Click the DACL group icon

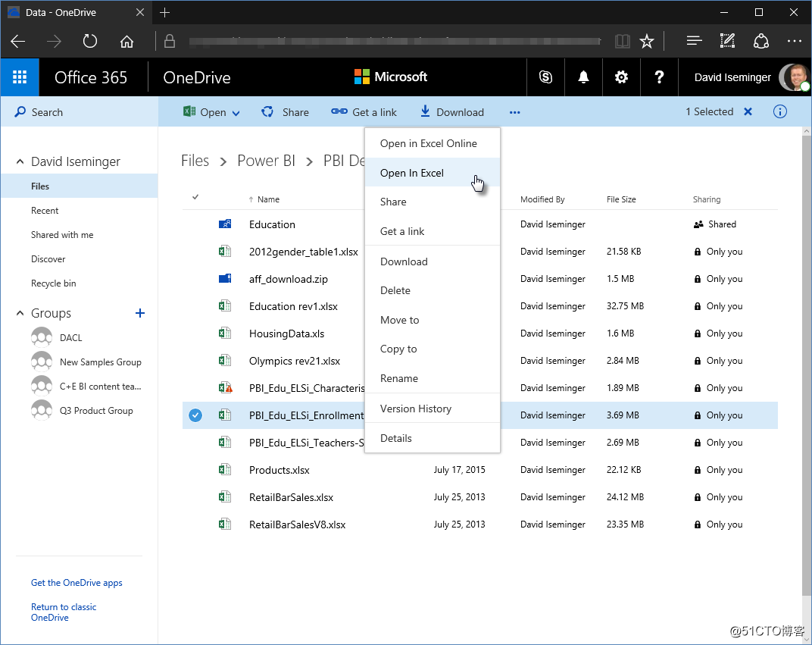[42, 337]
